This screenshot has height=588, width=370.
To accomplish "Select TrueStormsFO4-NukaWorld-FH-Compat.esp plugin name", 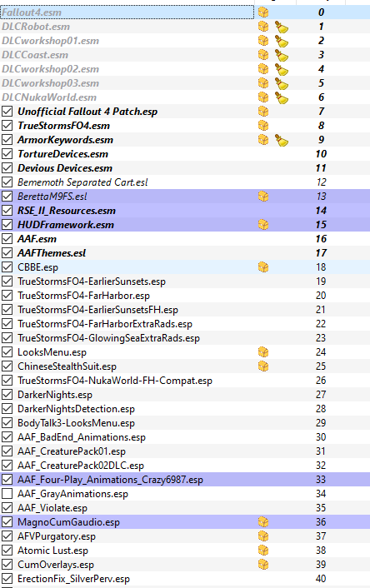I will point(115,381).
